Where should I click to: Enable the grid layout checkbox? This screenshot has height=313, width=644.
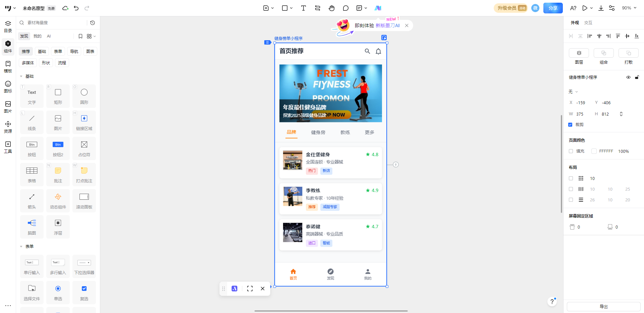(x=571, y=178)
